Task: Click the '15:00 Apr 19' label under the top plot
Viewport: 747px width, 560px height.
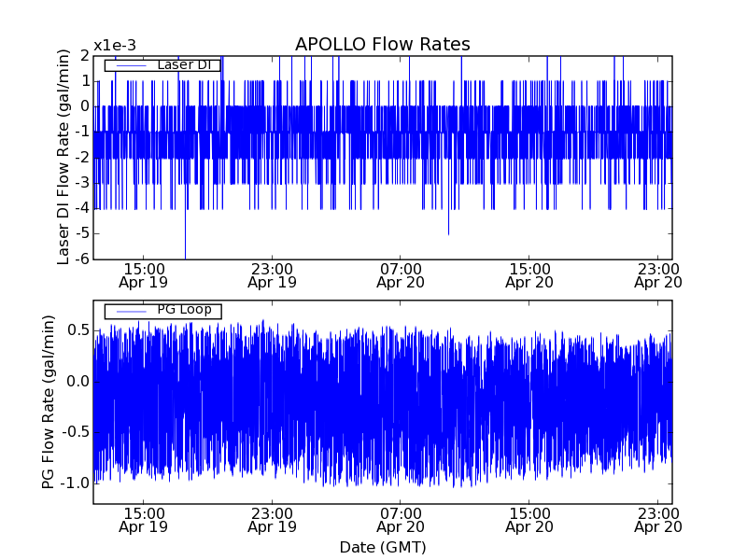Action: tap(144, 275)
